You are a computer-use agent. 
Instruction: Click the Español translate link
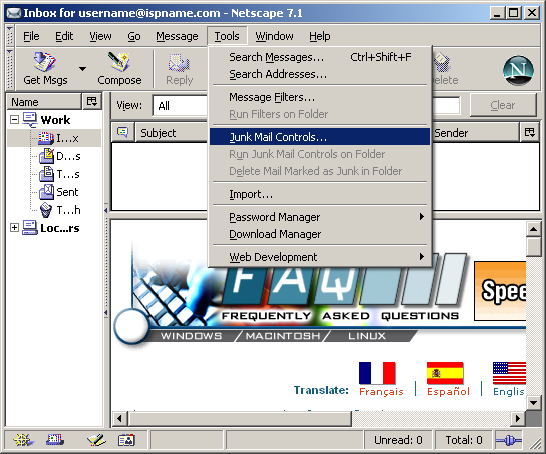pyautogui.click(x=448, y=392)
